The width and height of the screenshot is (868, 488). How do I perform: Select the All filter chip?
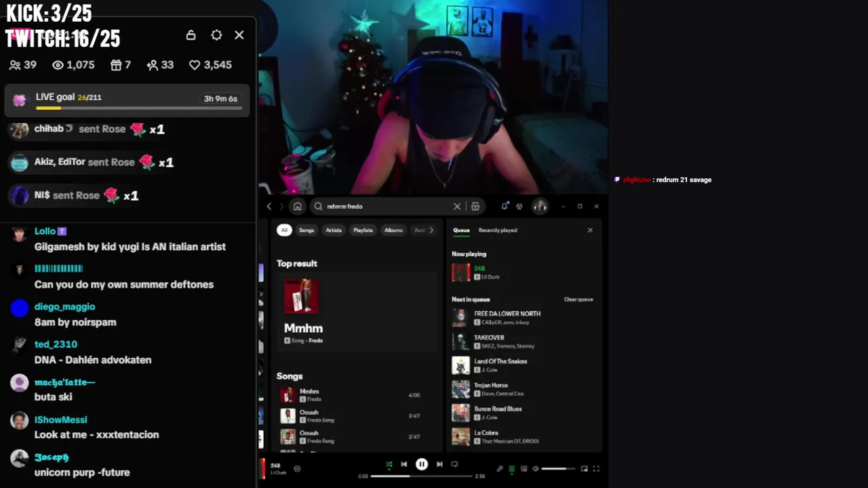pyautogui.click(x=284, y=230)
